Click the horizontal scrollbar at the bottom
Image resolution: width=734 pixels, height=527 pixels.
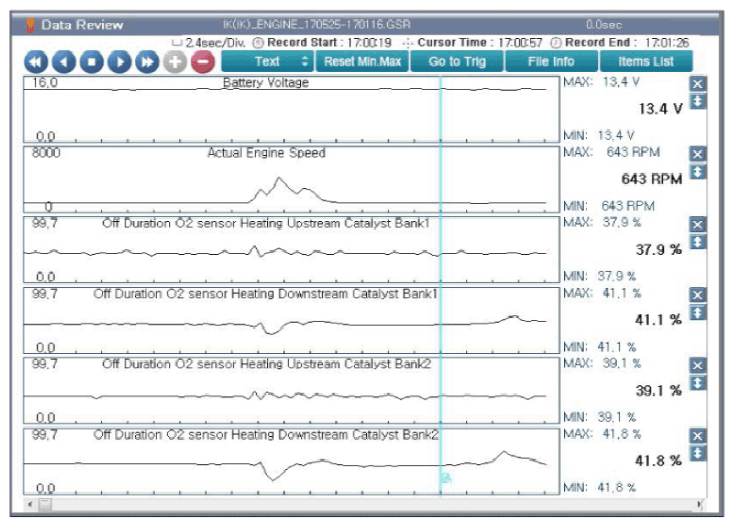click(x=360, y=504)
